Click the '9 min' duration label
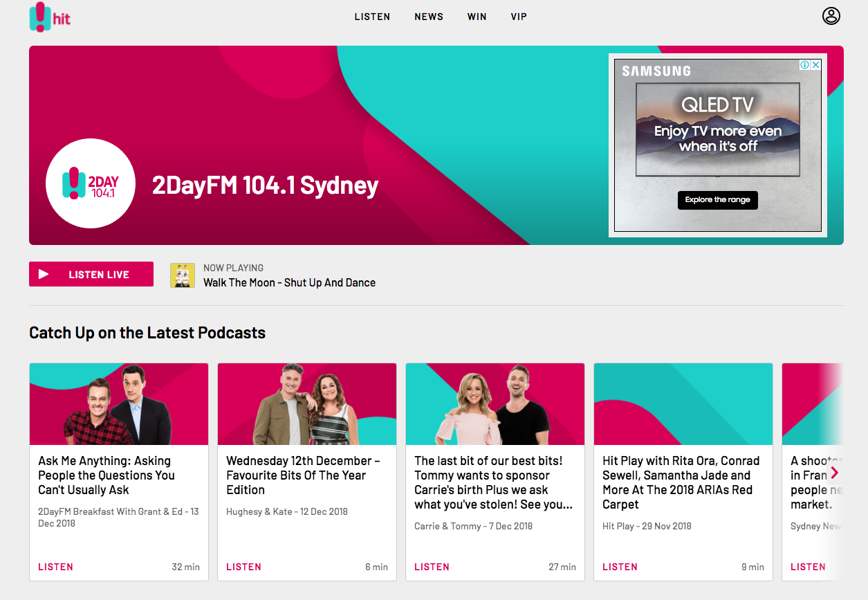 tap(753, 567)
